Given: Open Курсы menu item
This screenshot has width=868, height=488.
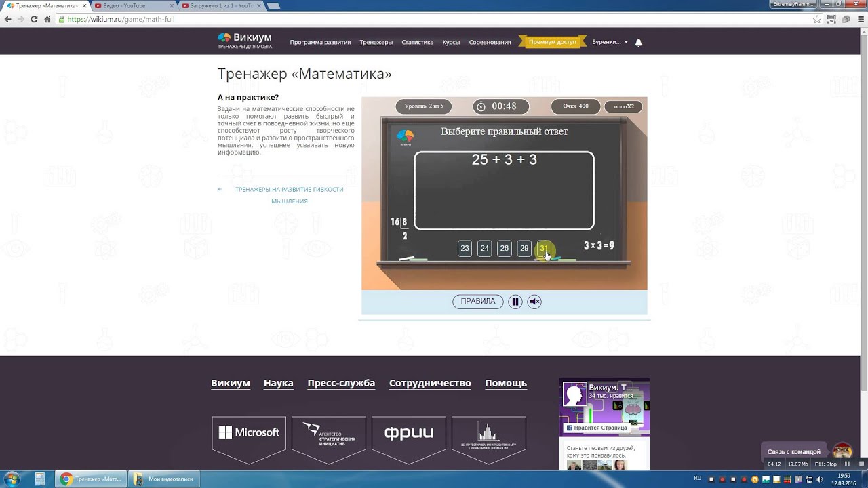Looking at the screenshot, I should coord(451,42).
